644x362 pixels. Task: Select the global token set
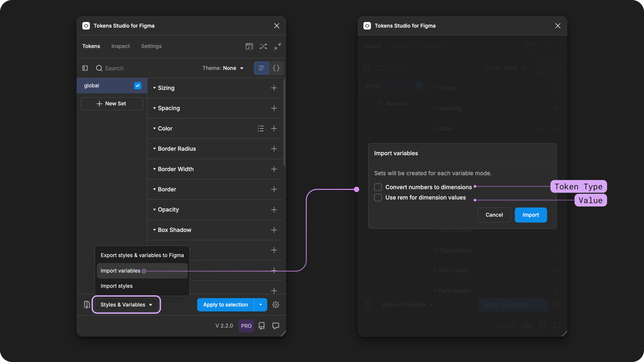tap(112, 86)
